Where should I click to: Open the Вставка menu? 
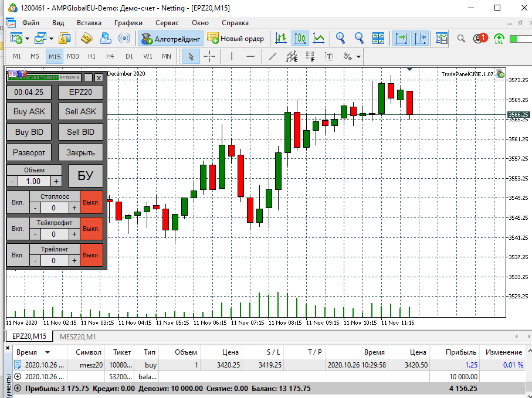[x=89, y=23]
